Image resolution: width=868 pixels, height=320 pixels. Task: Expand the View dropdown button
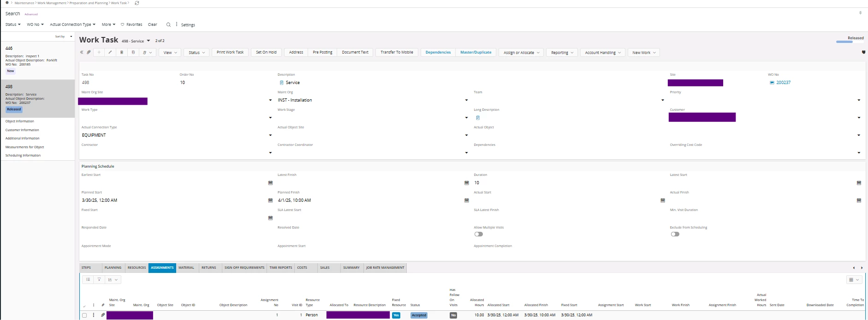tap(170, 53)
